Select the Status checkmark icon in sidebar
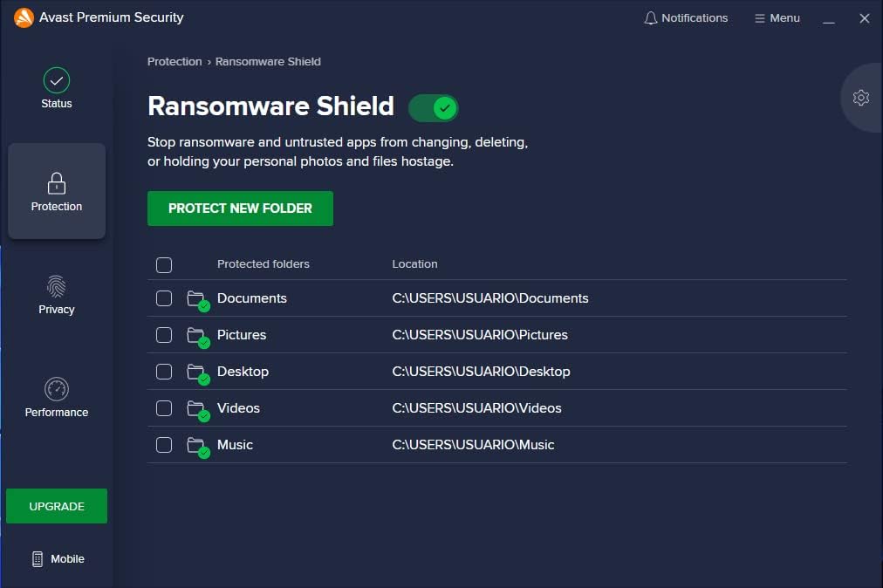 56,79
